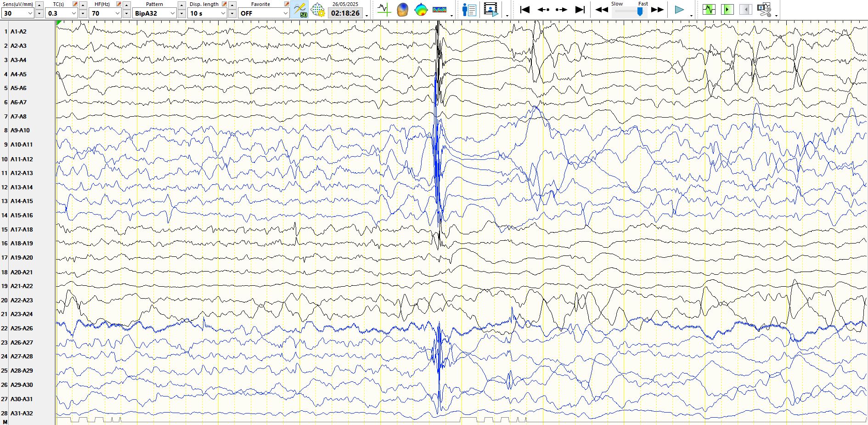Select channel label A9-A10
This screenshot has width=868, height=425.
[x=20, y=130]
